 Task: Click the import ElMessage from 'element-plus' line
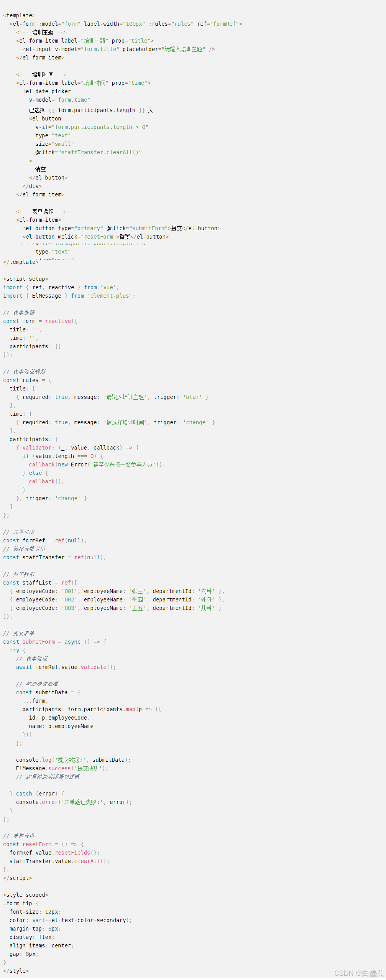(x=69, y=296)
